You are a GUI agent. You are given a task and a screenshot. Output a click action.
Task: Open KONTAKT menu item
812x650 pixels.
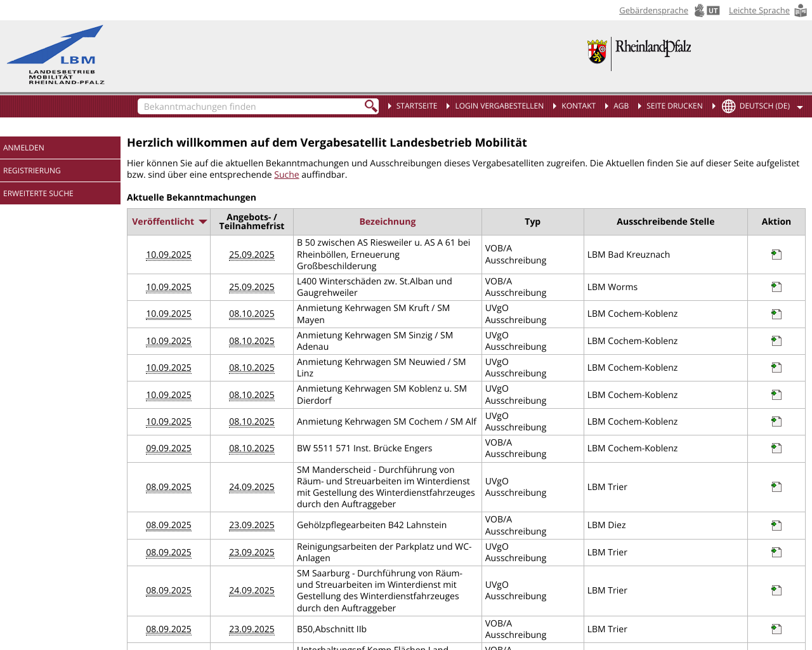[579, 106]
